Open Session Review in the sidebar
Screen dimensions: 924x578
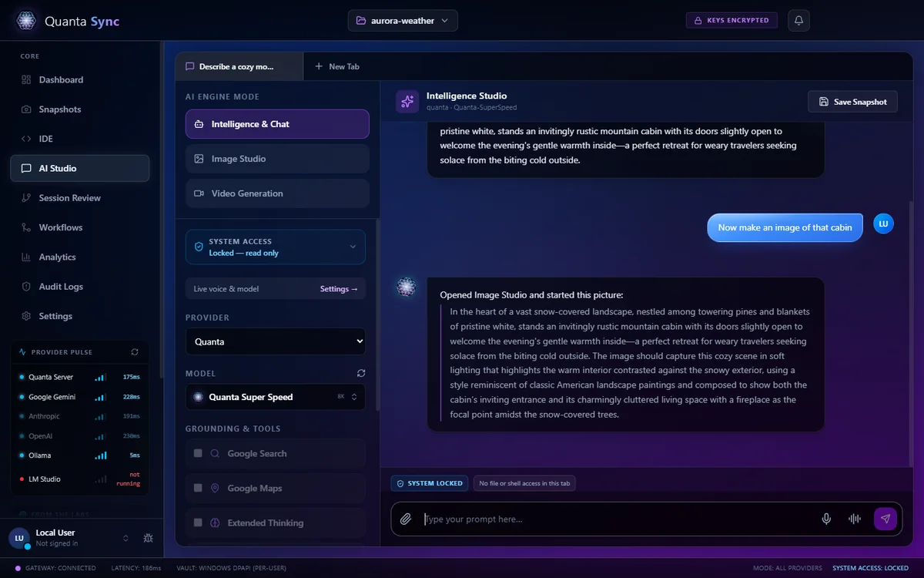coord(80,198)
